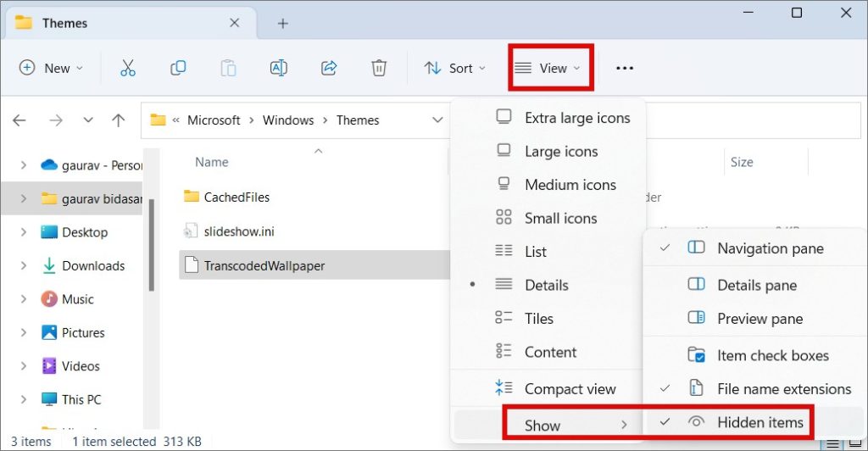Open the Show submenu
The height and width of the screenshot is (451, 868).
point(548,425)
